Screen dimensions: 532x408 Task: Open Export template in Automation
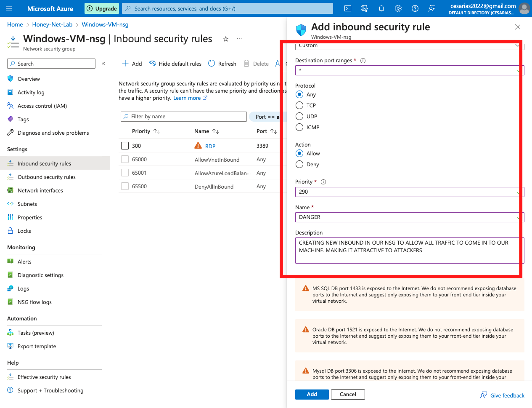coord(37,346)
